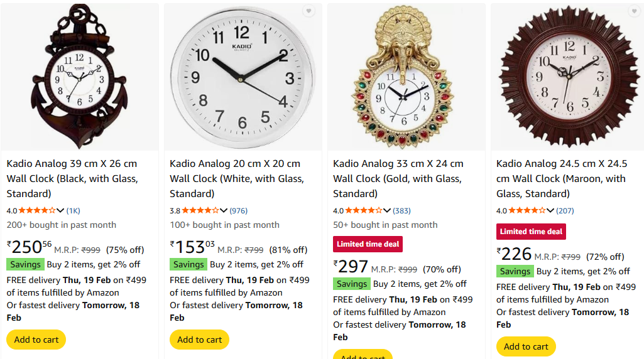This screenshot has width=644, height=359.
Task: View the 383 ratings link
Action: (401, 210)
